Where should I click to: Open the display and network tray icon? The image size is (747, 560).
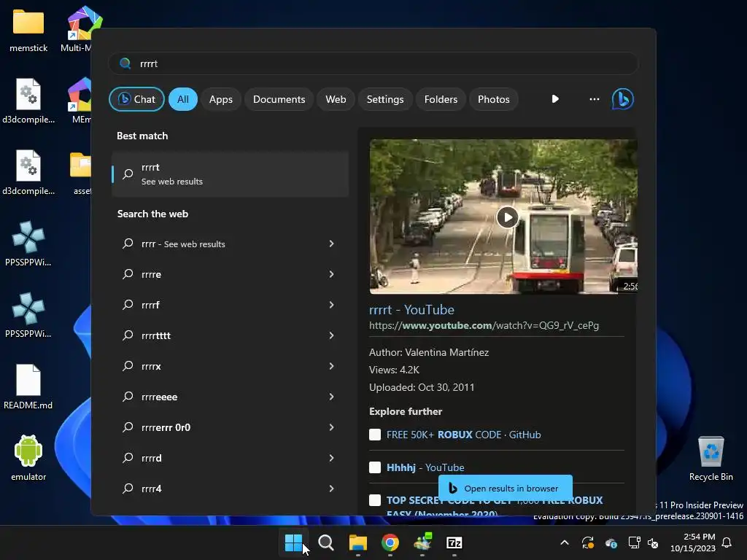point(634,542)
